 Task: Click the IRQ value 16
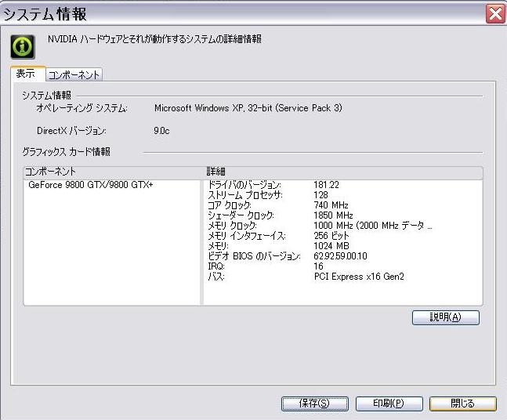pos(318,266)
